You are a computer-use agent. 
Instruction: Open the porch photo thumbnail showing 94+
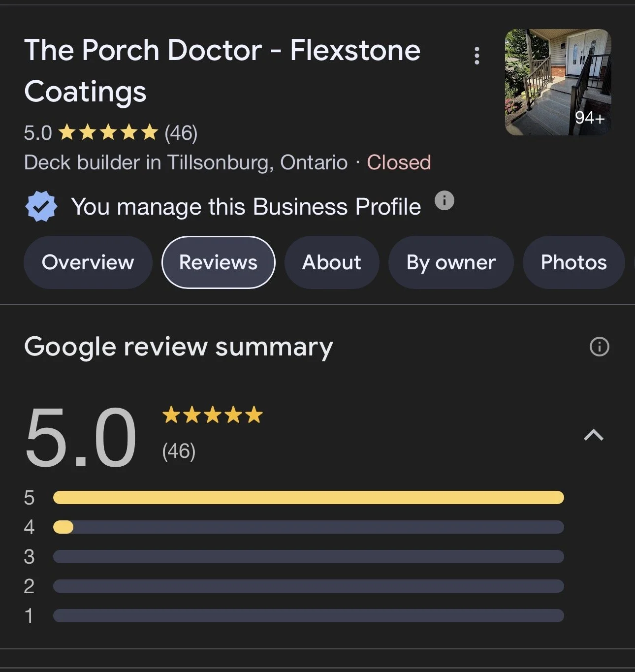558,82
